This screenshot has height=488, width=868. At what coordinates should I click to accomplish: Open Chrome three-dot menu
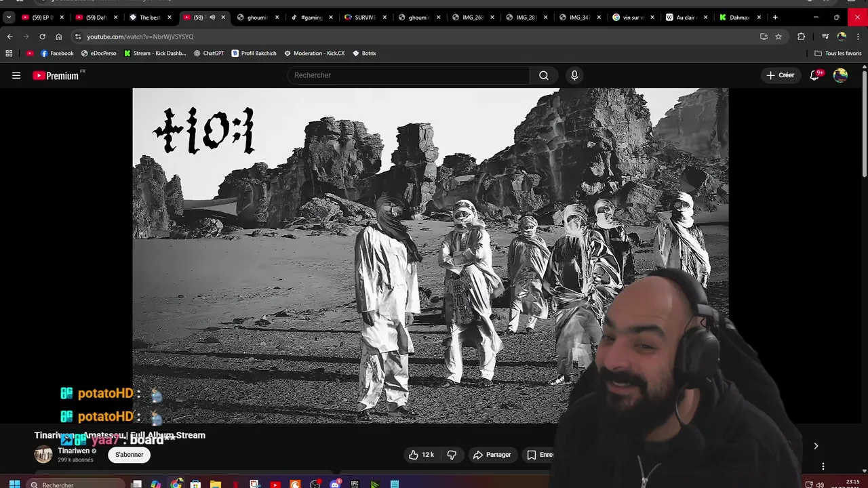[x=858, y=37]
